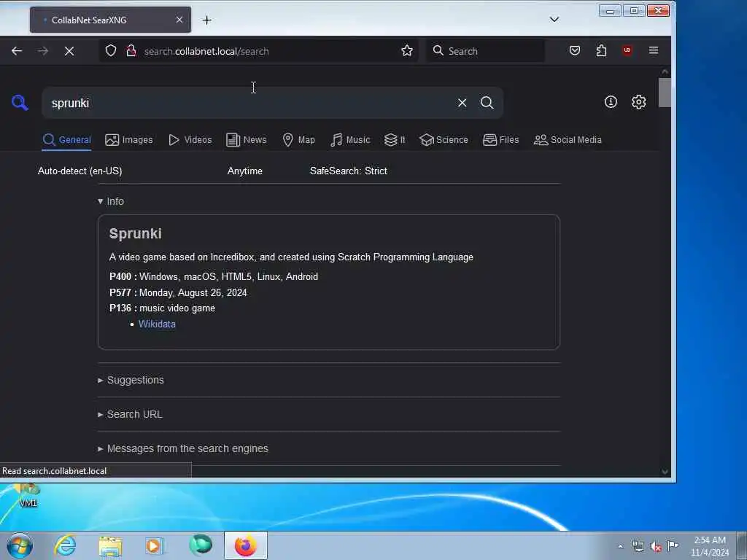Close the CollabNet SearXNG tab
This screenshot has width=747, height=560.
179,20
